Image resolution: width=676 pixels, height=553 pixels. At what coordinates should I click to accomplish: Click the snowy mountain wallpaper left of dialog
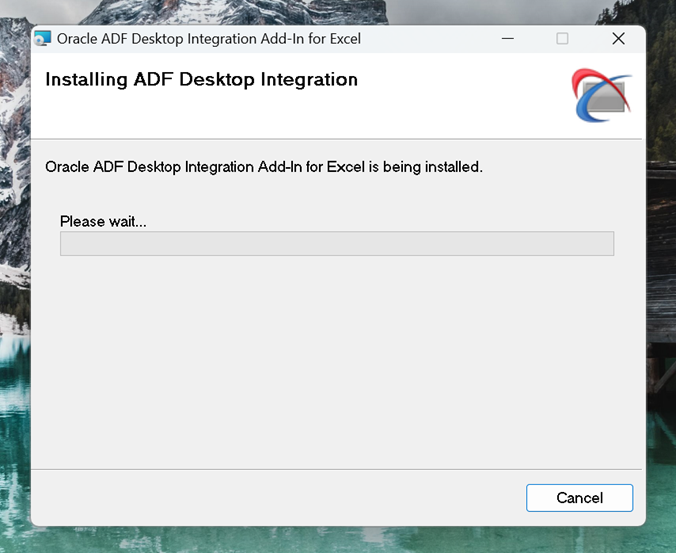click(14, 200)
